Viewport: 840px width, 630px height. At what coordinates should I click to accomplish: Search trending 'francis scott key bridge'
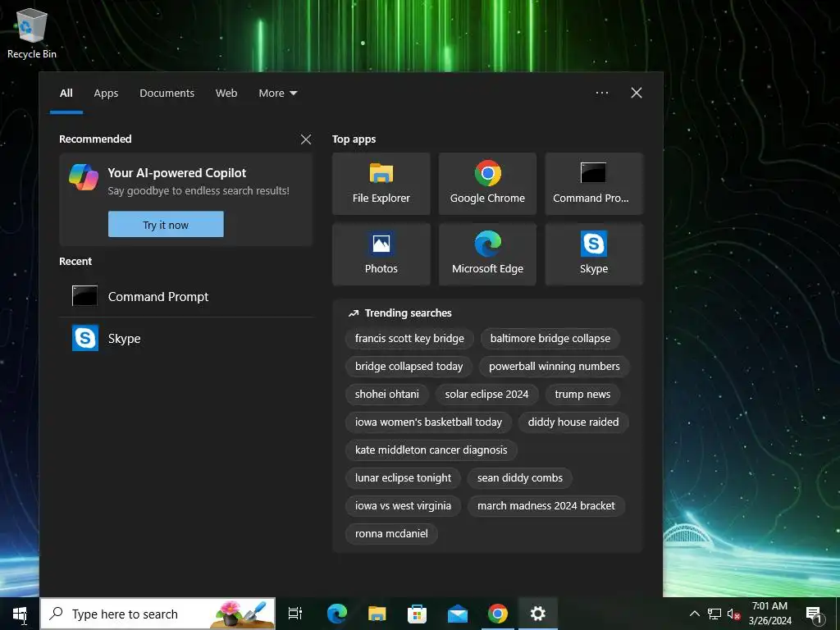pyautogui.click(x=409, y=339)
